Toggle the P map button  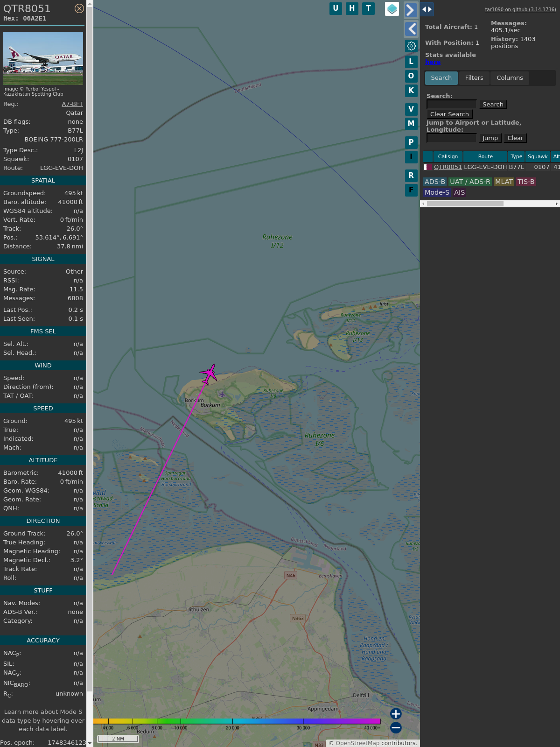411,142
